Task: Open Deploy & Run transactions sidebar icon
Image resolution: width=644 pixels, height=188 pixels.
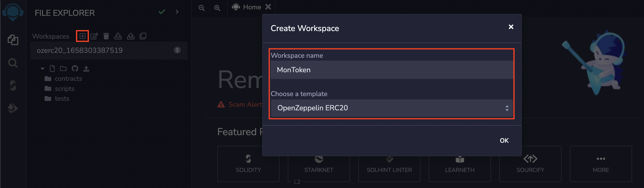Action: click(x=13, y=108)
